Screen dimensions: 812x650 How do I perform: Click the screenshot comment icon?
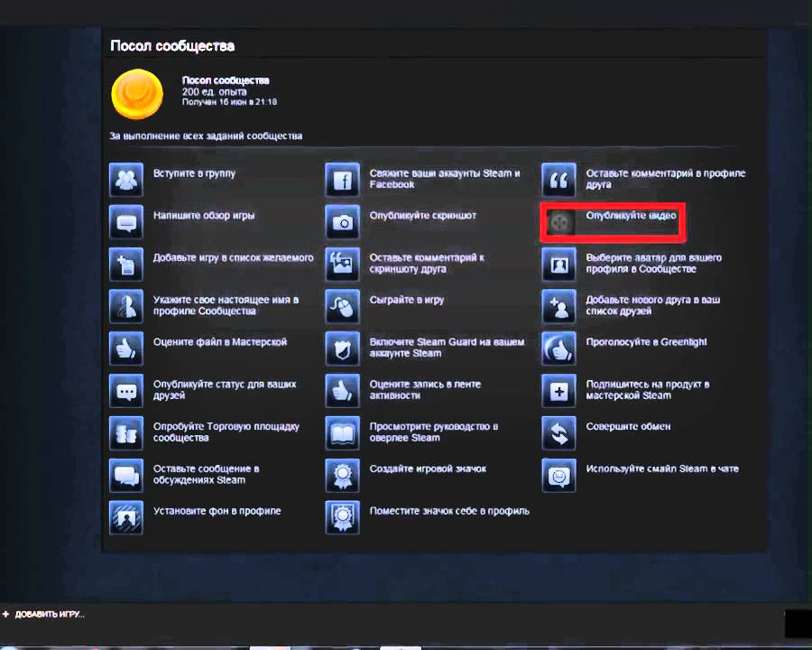[342, 264]
